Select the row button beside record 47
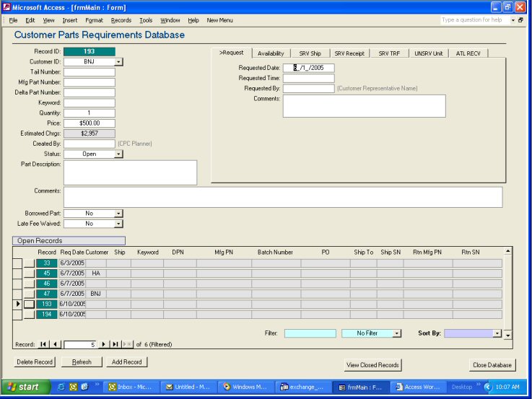532x399 pixels. tap(29, 294)
